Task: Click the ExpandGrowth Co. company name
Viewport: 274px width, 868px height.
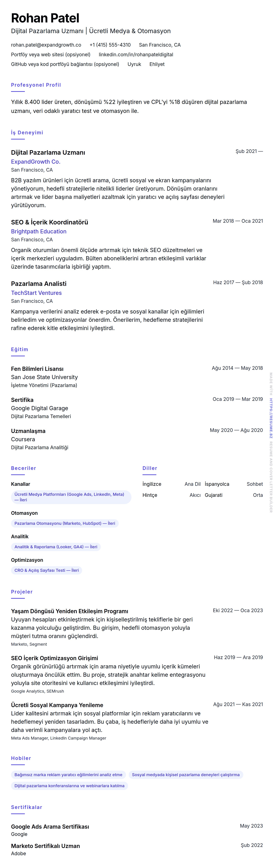Action: click(36, 162)
